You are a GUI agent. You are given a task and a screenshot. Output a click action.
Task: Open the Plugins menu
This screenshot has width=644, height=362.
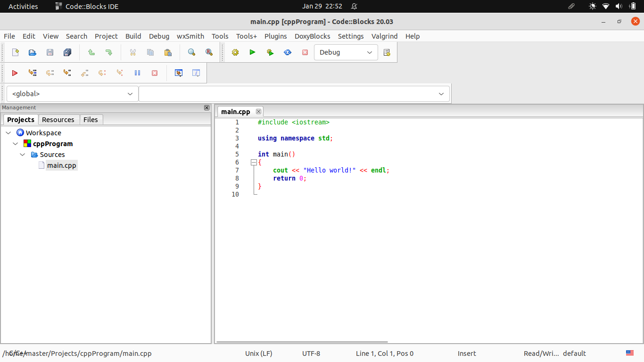point(276,36)
